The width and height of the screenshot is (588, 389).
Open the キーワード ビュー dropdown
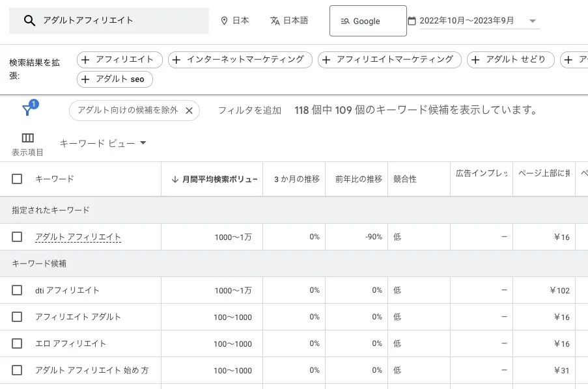103,143
